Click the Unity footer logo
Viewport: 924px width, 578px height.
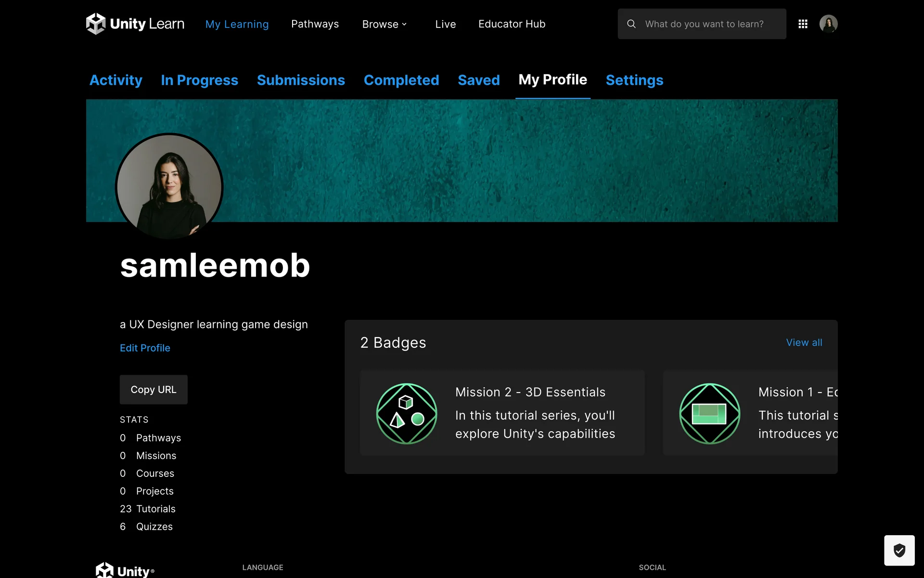pos(125,571)
